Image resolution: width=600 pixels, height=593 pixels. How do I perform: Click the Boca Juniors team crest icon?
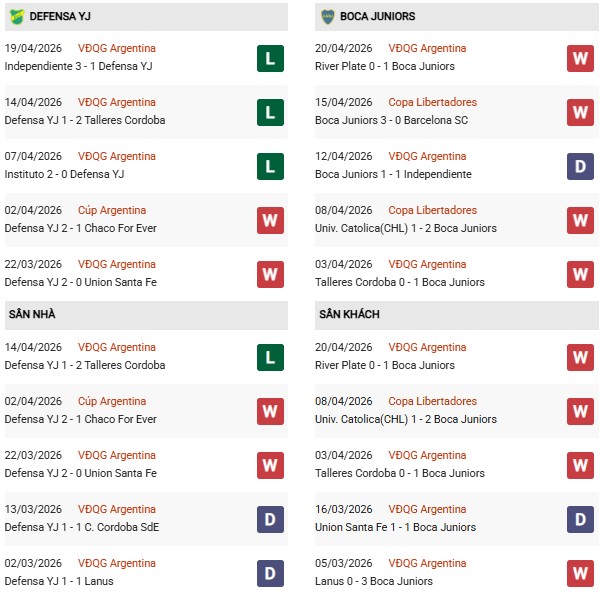pyautogui.click(x=327, y=16)
